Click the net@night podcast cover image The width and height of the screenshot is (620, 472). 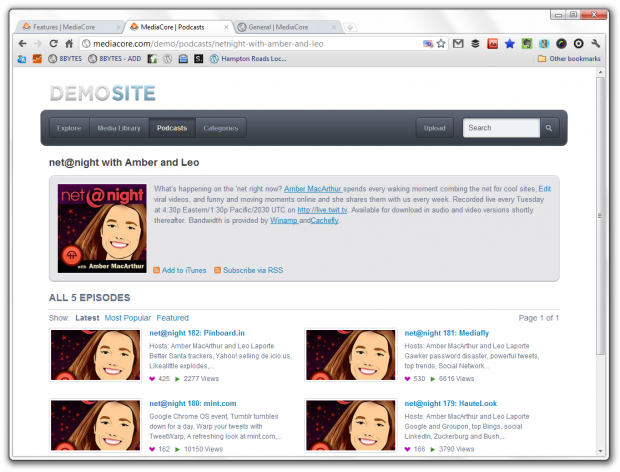[102, 228]
